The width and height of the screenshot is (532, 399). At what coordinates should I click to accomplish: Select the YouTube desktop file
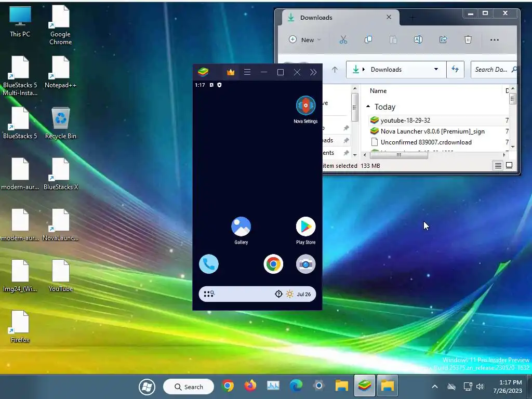point(61,275)
